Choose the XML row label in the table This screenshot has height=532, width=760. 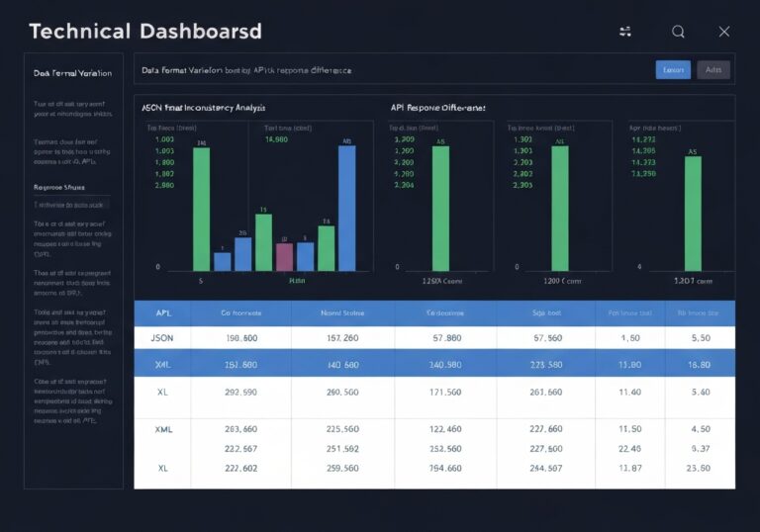(164, 429)
